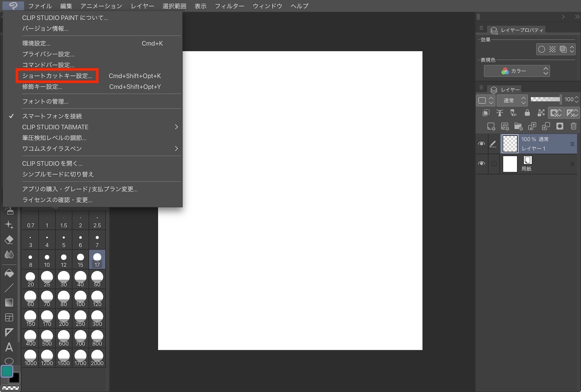581x392 pixels.
Task: Select the Balloon tool
Action: pos(9,361)
